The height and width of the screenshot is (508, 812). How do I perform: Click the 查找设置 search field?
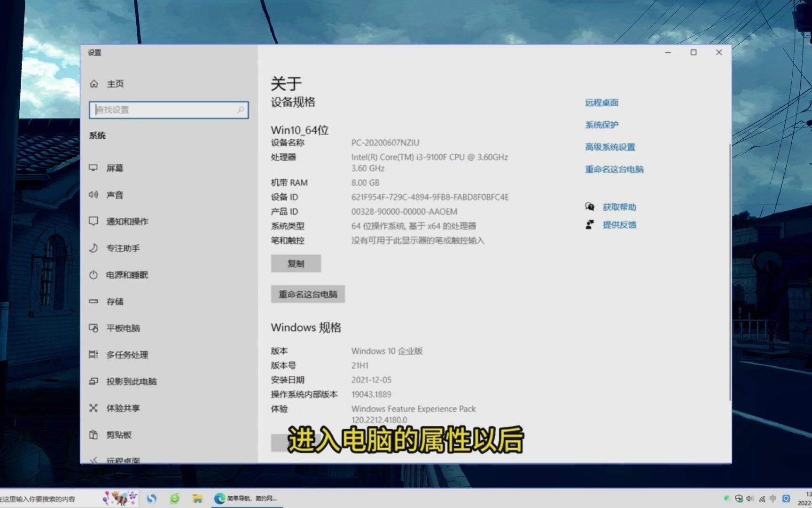(168, 110)
